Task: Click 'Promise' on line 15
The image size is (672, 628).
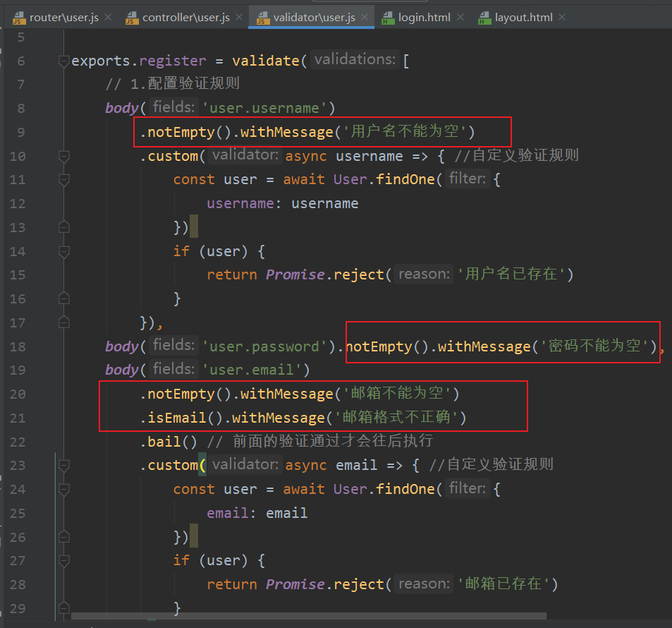Action: coord(295,274)
